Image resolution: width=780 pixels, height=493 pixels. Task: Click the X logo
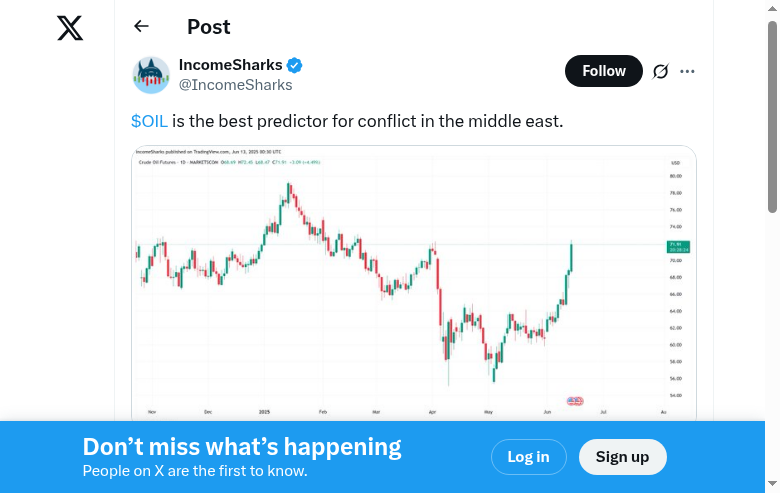point(70,28)
